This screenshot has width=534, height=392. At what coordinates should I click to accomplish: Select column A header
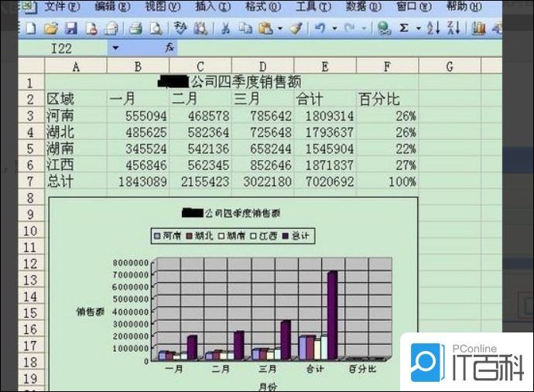[76, 66]
